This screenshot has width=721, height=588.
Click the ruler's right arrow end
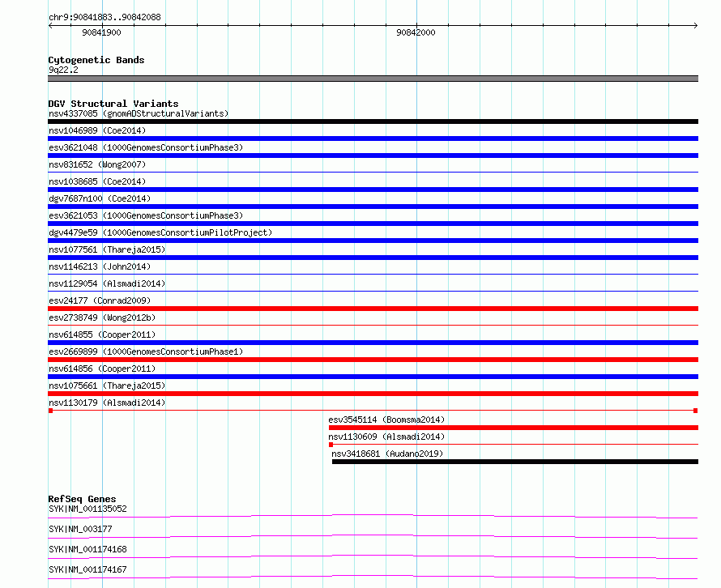point(695,25)
